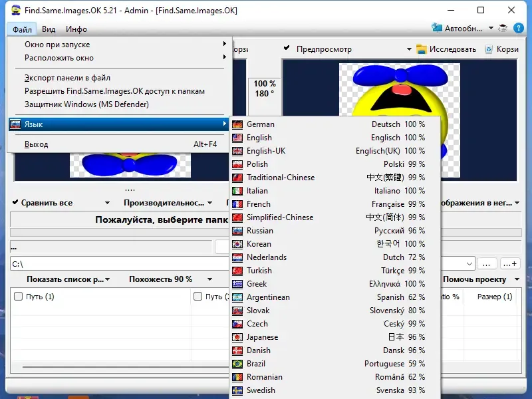Open the Автообн... dropdown arrow
The image size is (532, 399).
coord(491,28)
